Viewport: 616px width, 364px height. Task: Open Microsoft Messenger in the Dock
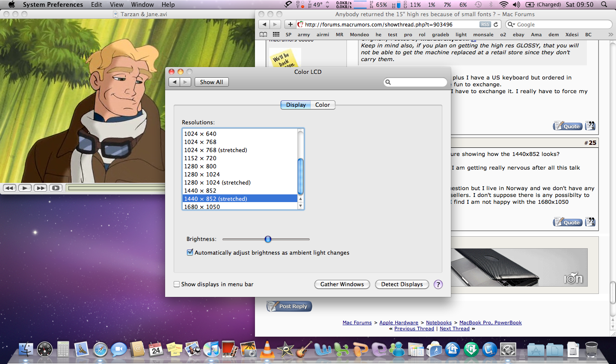[x=397, y=349]
